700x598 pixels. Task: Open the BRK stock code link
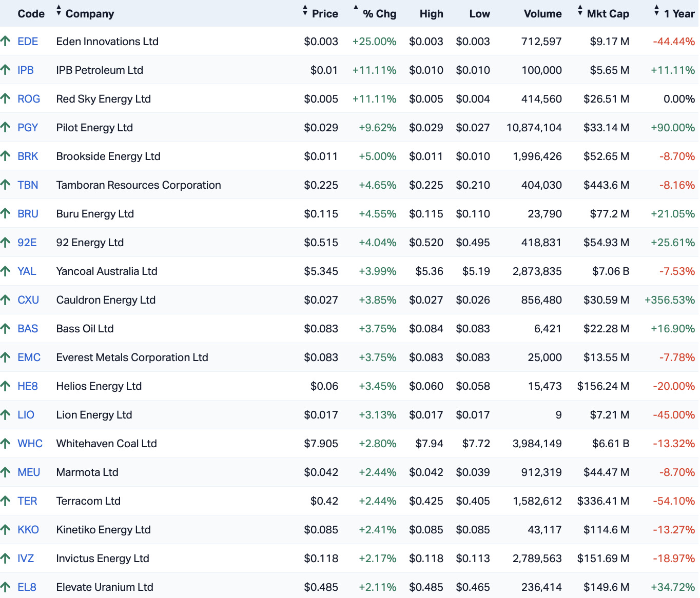[28, 156]
